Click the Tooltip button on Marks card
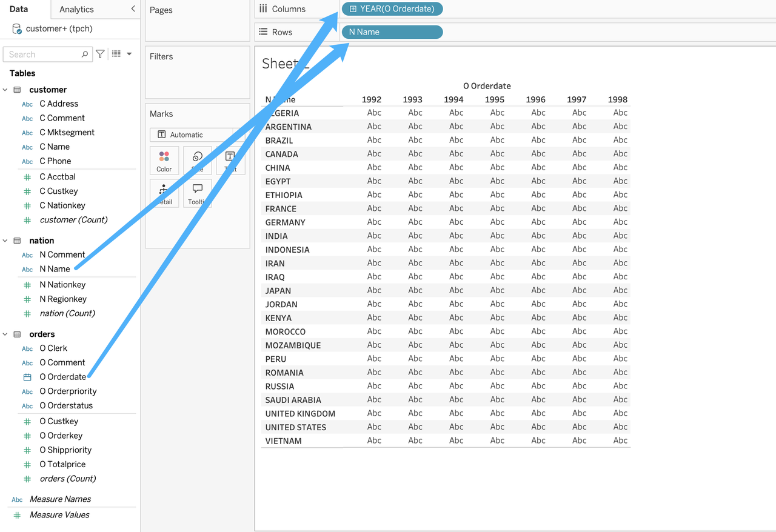Image resolution: width=776 pixels, height=532 pixels. [198, 193]
